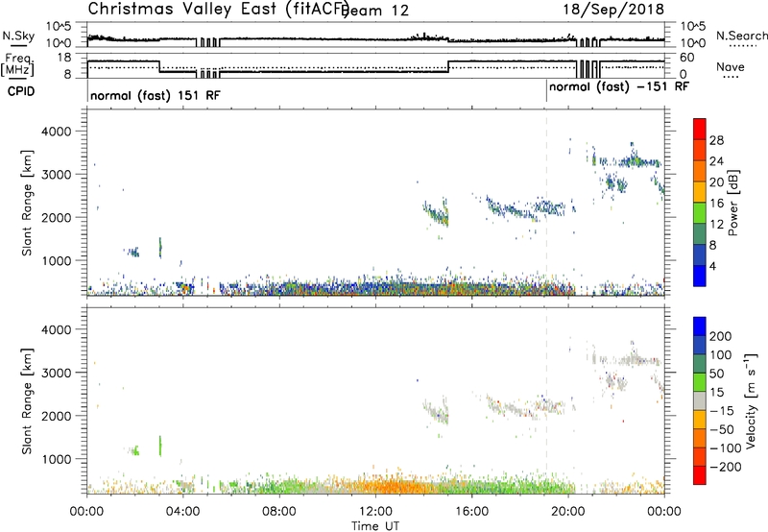Click the '20:00' time tick label
The width and height of the screenshot is (768, 532).
coord(568,512)
